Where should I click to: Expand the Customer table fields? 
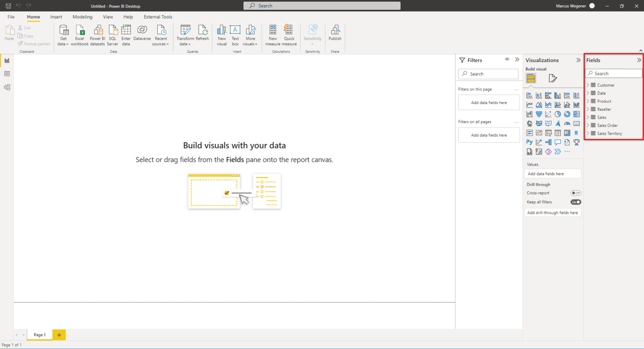589,85
